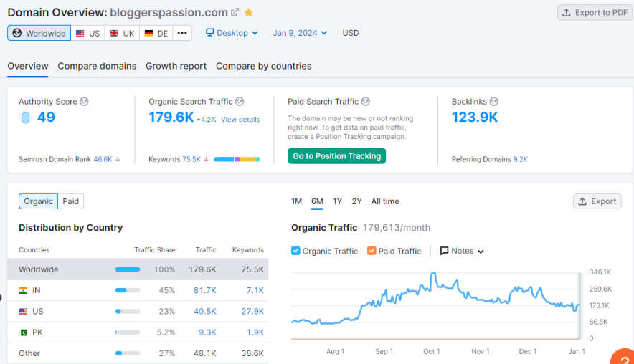Open the Jan 9, 2024 date dropdown
634x364 pixels.
300,33
